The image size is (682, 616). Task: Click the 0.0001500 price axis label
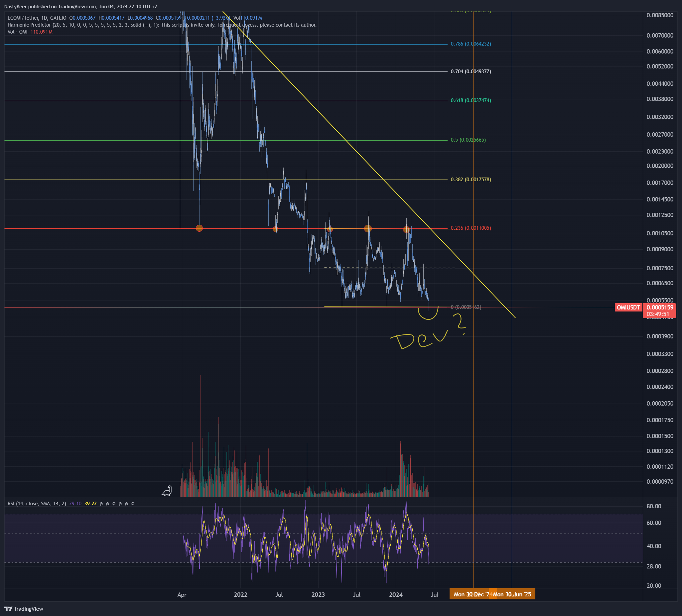[660, 436]
